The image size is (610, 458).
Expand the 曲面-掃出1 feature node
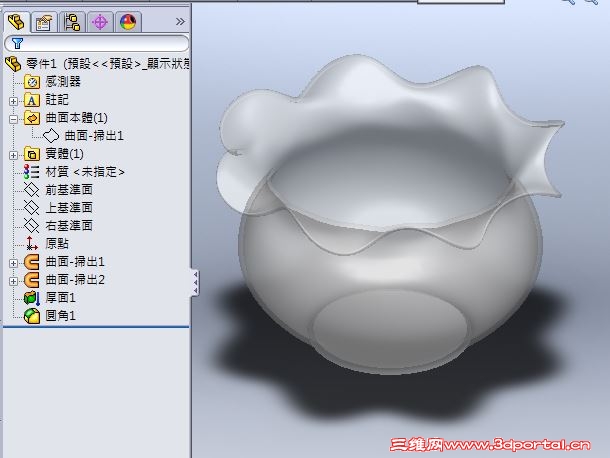[x=13, y=263]
